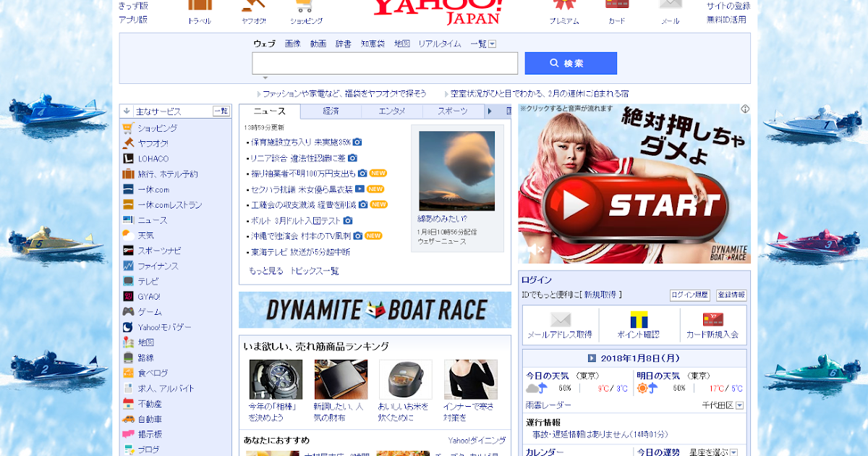Click the T-point ポイント確認 icon
868x456 pixels.
(639, 319)
